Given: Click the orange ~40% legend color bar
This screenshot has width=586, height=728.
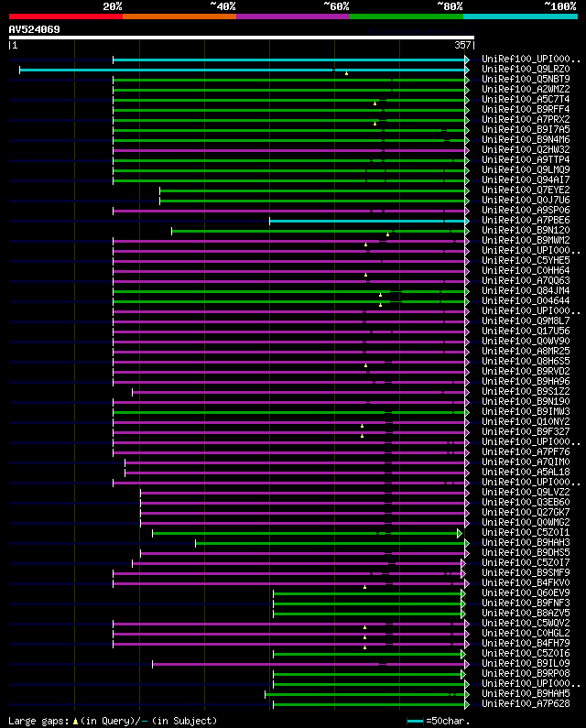Looking at the screenshot, I should 179,16.
